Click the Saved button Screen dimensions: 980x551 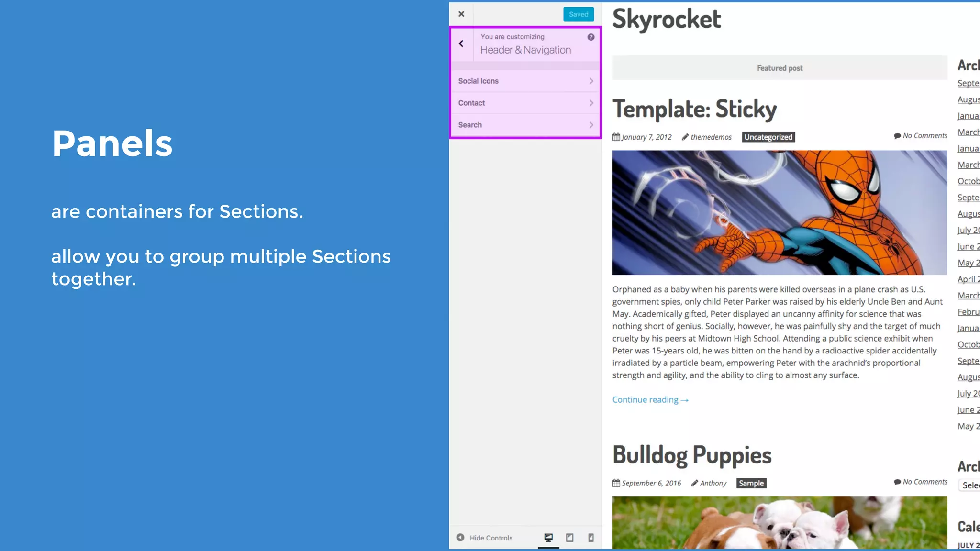click(579, 14)
